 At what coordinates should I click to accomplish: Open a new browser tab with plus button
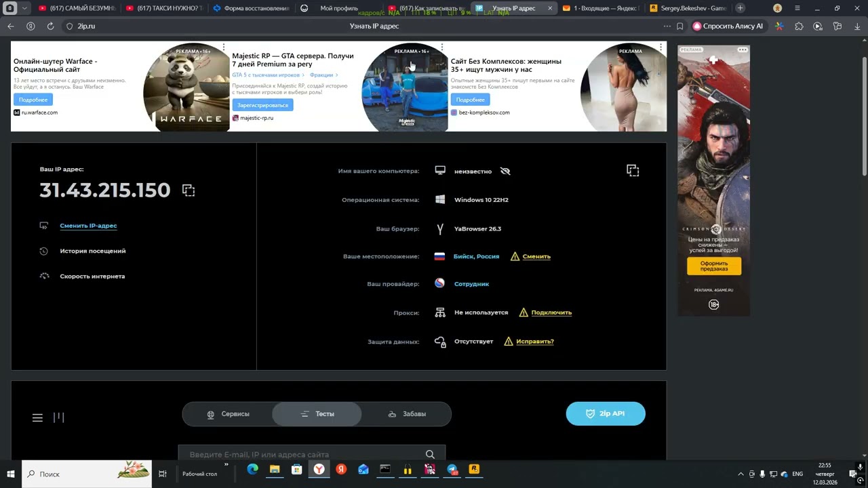click(740, 8)
